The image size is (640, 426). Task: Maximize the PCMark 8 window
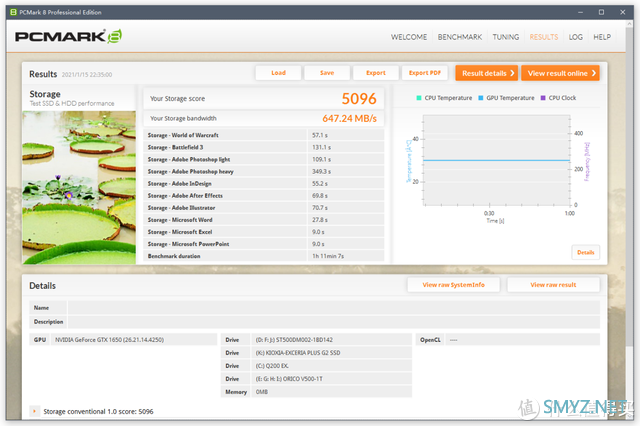coord(601,12)
